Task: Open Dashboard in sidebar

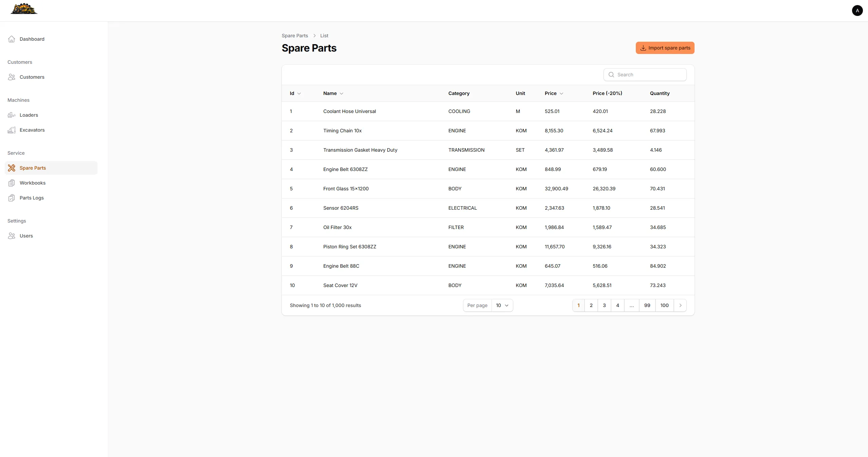Action: tap(51, 39)
